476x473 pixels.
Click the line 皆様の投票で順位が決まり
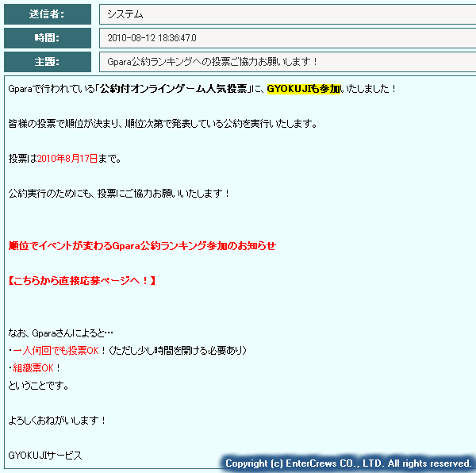coord(163,124)
